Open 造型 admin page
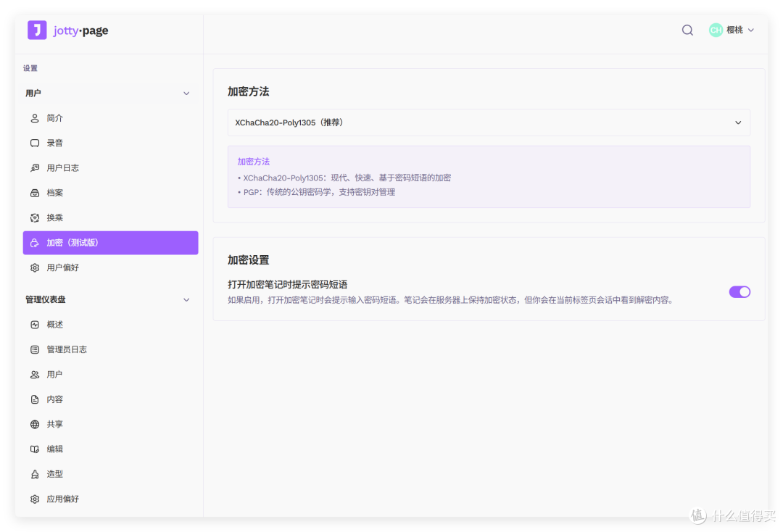 [x=110, y=475]
